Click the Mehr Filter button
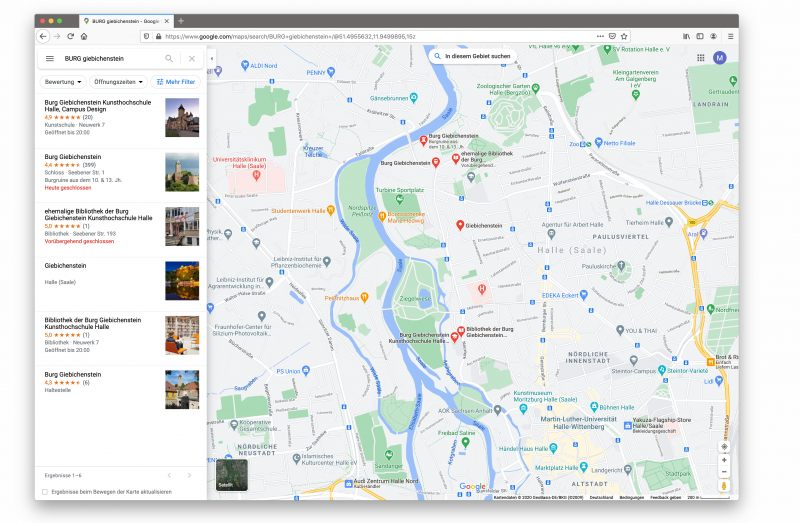 coord(176,81)
